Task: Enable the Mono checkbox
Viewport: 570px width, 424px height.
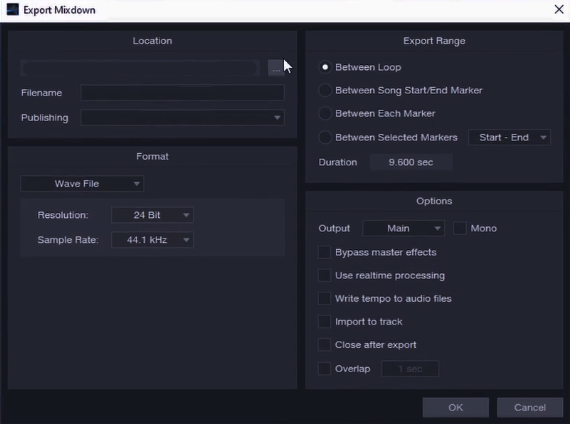Action: coord(459,228)
